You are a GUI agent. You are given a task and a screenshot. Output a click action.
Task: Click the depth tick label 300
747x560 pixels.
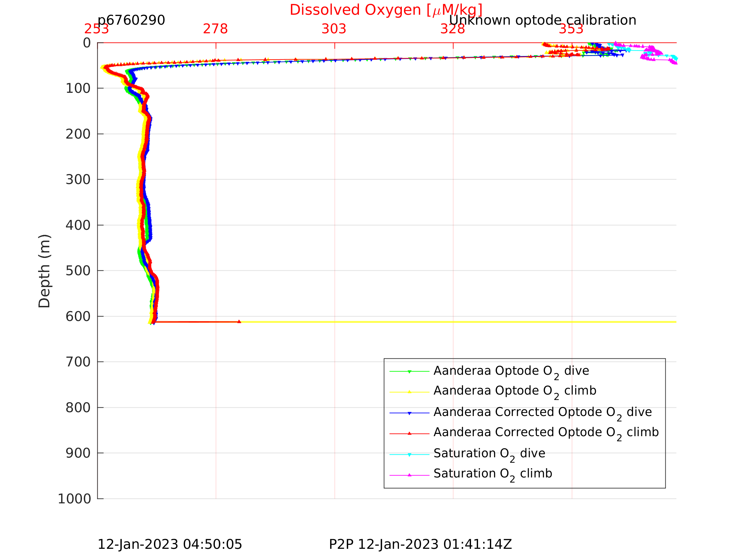(x=78, y=180)
